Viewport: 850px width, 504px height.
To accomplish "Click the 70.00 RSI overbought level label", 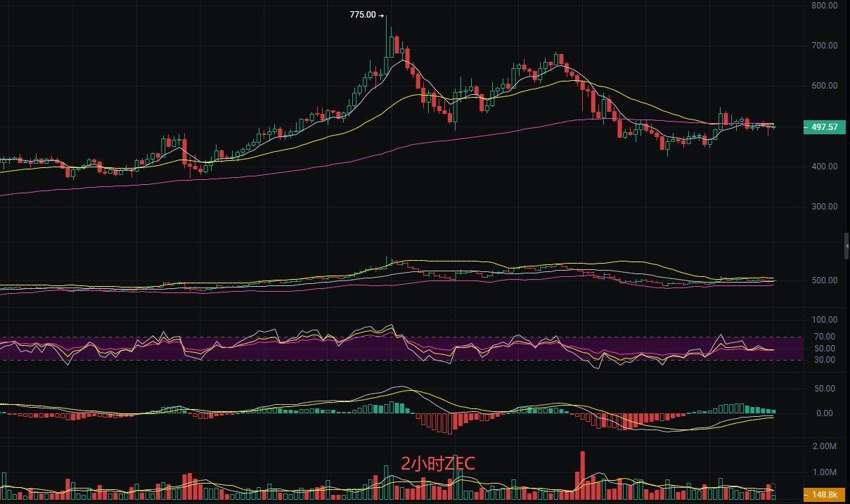I will coord(825,337).
